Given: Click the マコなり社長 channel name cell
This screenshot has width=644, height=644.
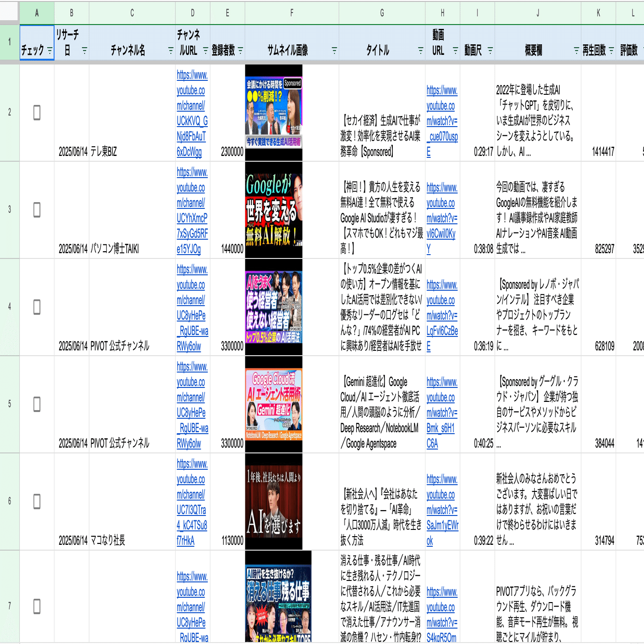Looking at the screenshot, I should tap(132, 502).
